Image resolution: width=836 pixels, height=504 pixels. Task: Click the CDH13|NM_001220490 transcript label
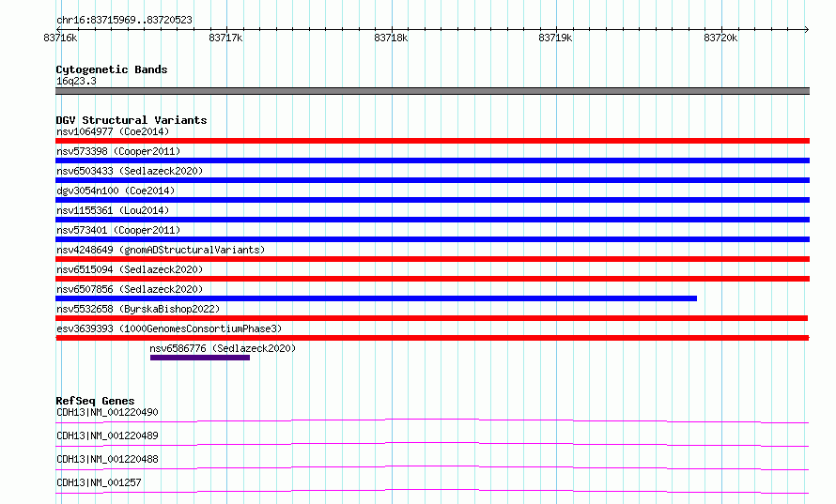pos(107,412)
